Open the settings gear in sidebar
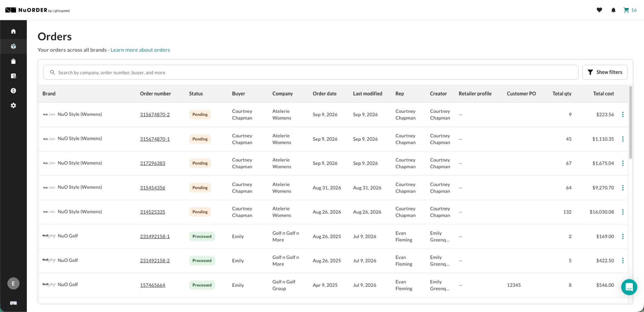Image resolution: width=644 pixels, height=312 pixels. click(13, 105)
